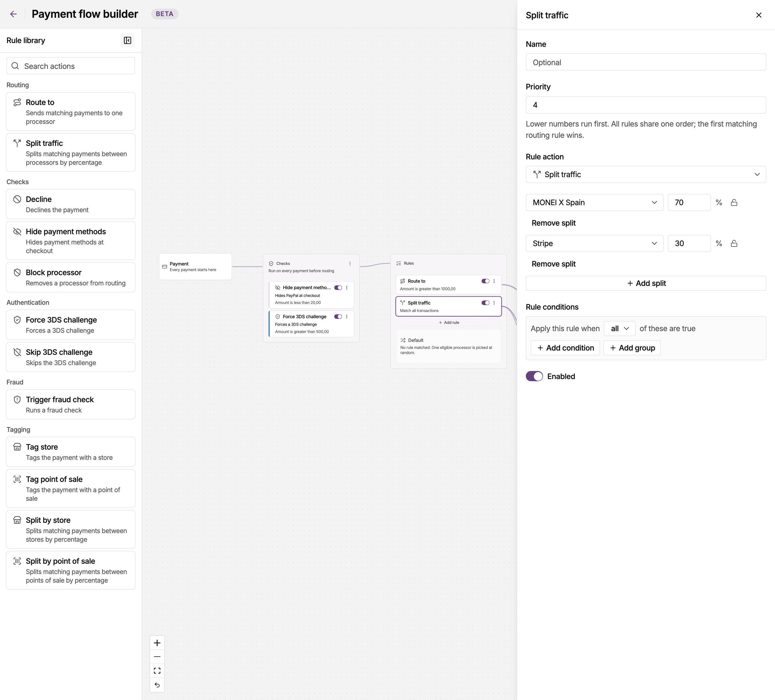Toggle the Hide payment methods rule switch
The width and height of the screenshot is (775, 700).
coord(338,288)
